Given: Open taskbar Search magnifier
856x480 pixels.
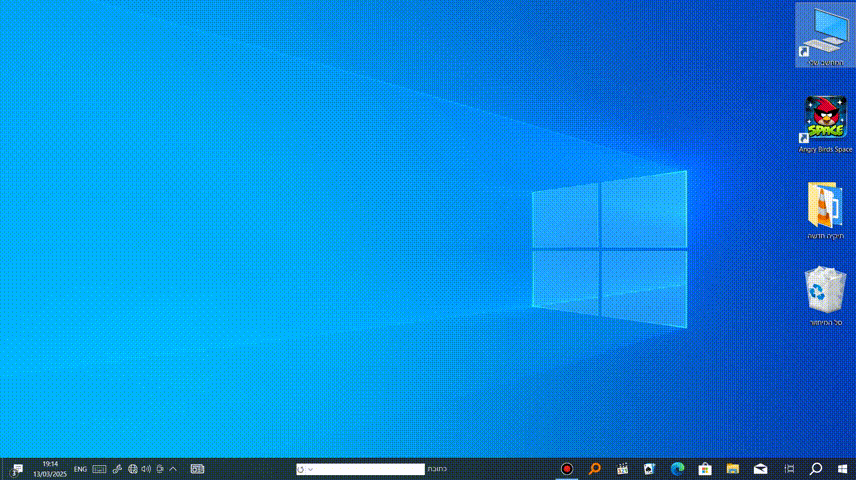Looking at the screenshot, I should pos(816,469).
